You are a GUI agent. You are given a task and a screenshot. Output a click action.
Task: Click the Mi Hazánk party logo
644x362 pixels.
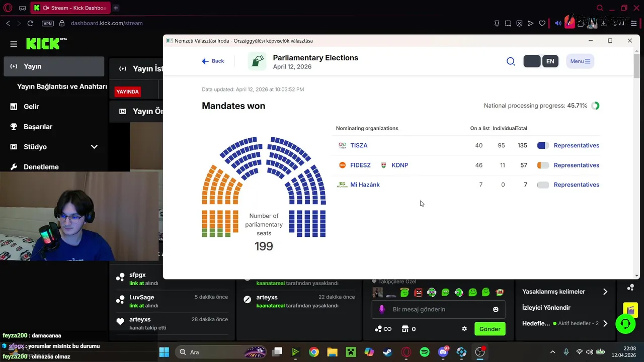pyautogui.click(x=342, y=185)
